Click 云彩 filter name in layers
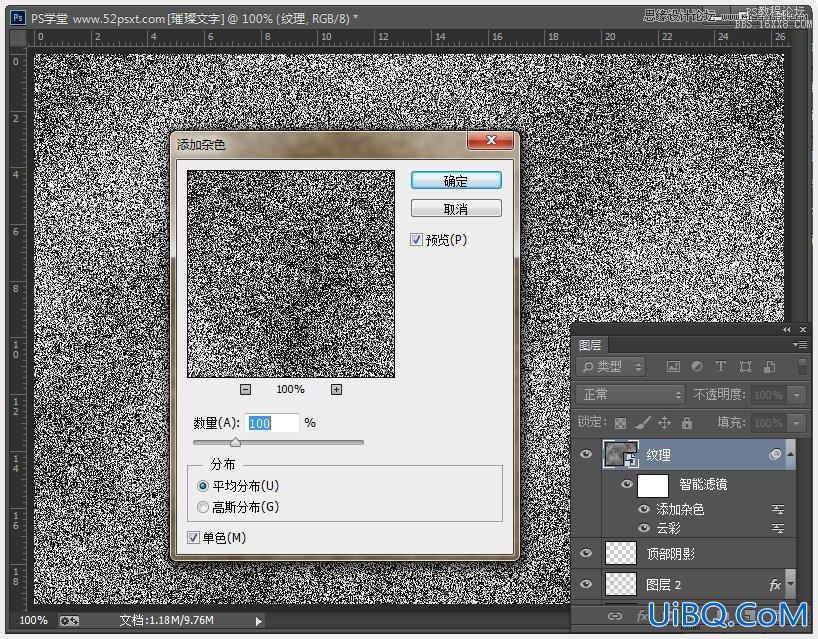This screenshot has width=818, height=639. coord(668,528)
